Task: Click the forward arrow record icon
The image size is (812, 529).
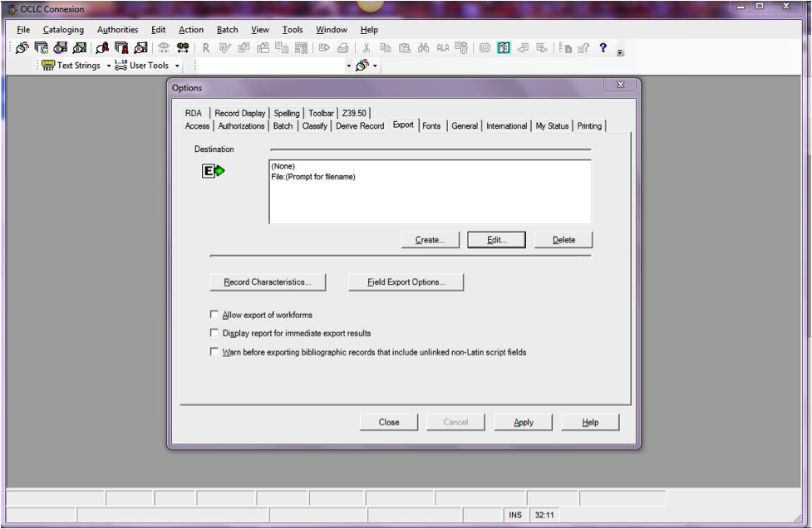Action: [542, 48]
